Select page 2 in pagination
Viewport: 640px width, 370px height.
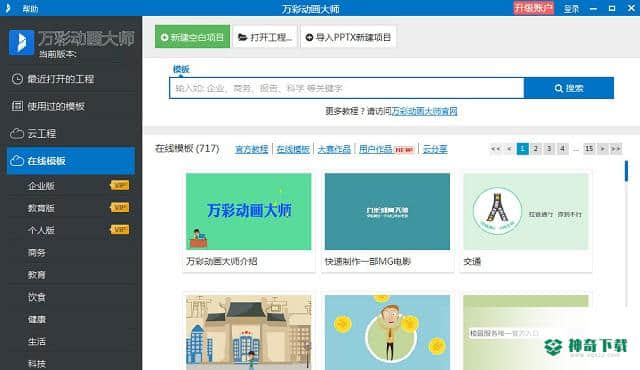coord(536,149)
